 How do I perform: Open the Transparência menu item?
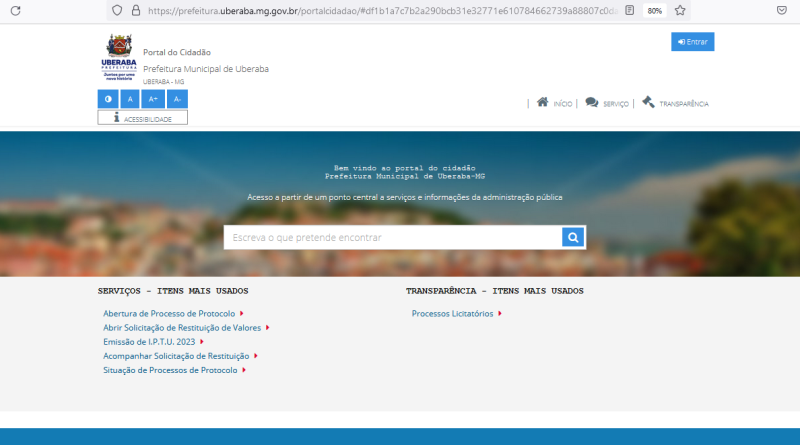click(x=675, y=103)
